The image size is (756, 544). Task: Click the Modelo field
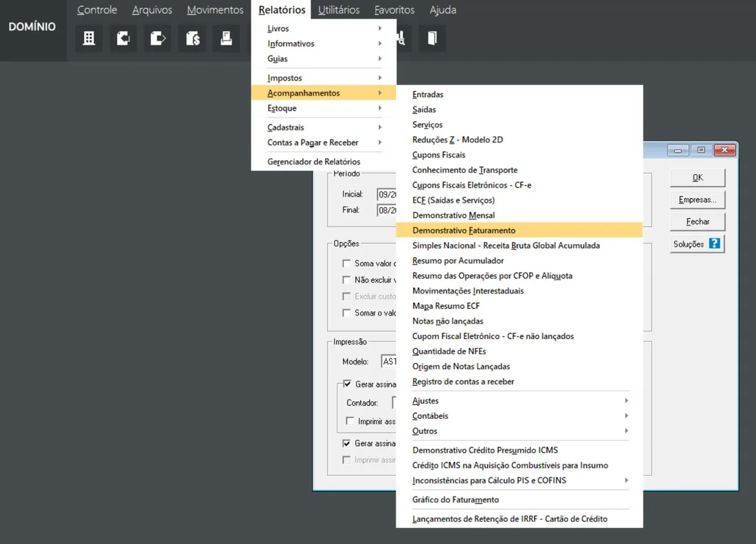(388, 362)
